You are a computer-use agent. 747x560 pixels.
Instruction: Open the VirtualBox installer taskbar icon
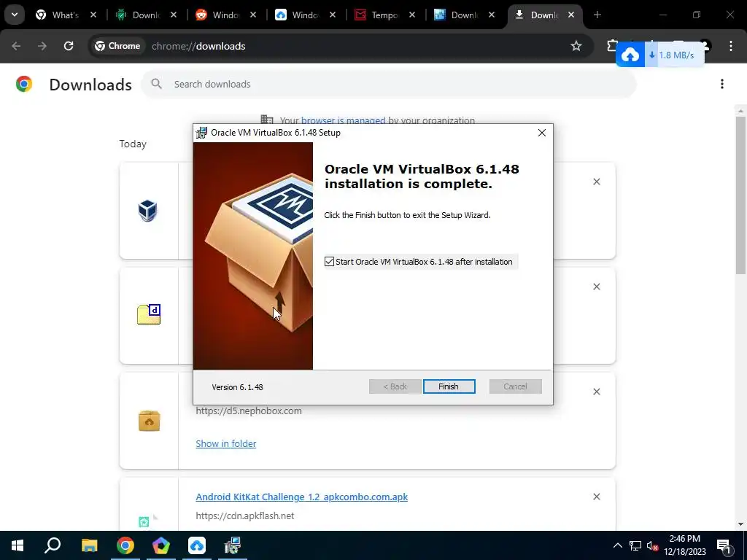233,545
